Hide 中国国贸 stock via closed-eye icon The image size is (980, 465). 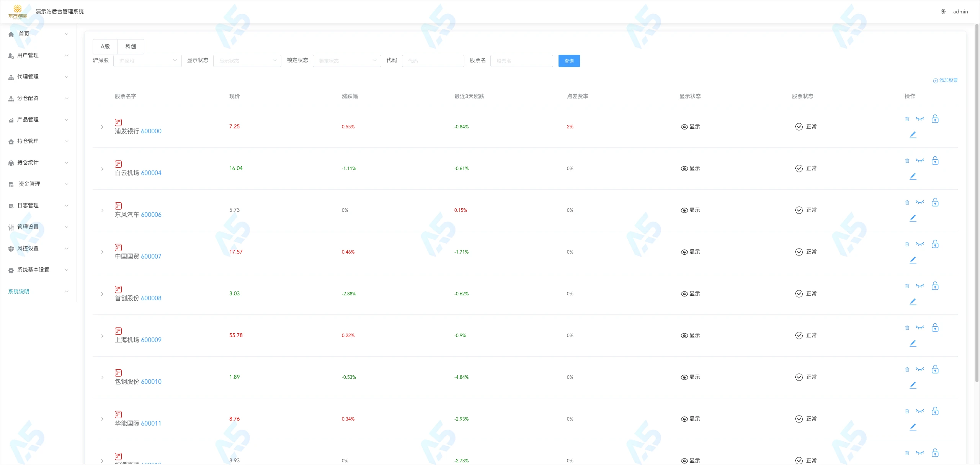(920, 244)
